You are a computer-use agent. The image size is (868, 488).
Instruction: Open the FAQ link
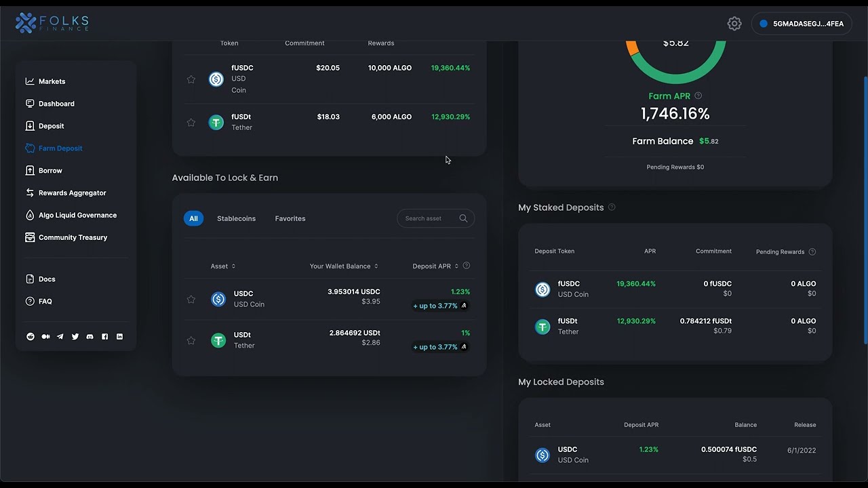pos(39,302)
